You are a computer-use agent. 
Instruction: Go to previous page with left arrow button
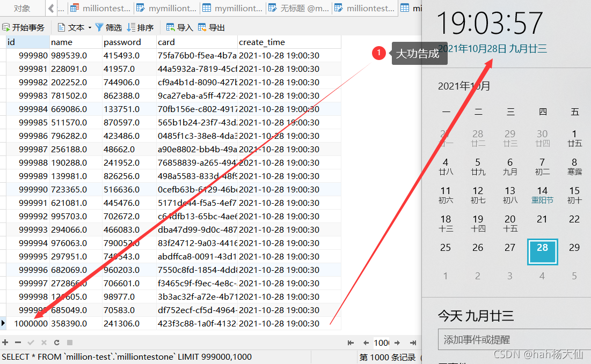coord(366,343)
